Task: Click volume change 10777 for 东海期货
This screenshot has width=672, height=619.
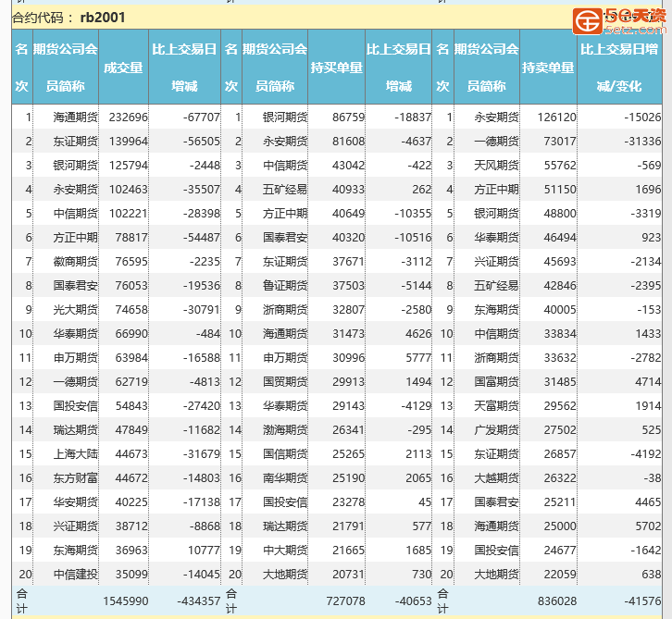Action: tap(204, 550)
